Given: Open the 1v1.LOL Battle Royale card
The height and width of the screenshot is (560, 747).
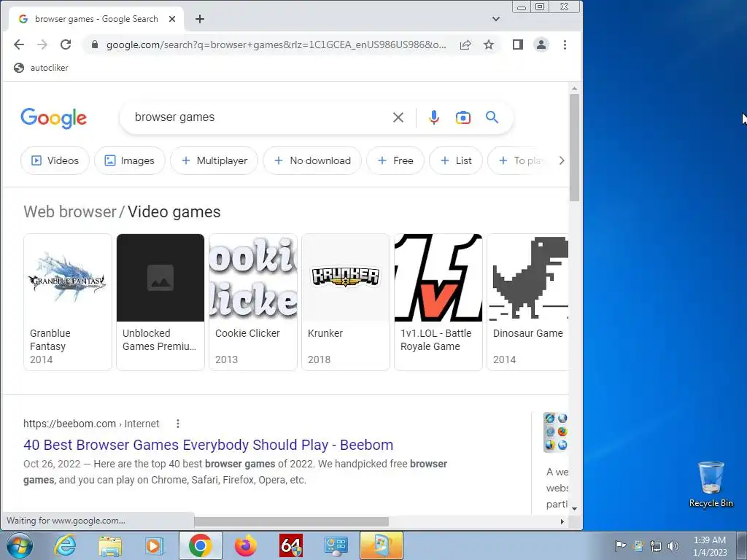Looking at the screenshot, I should [x=438, y=302].
